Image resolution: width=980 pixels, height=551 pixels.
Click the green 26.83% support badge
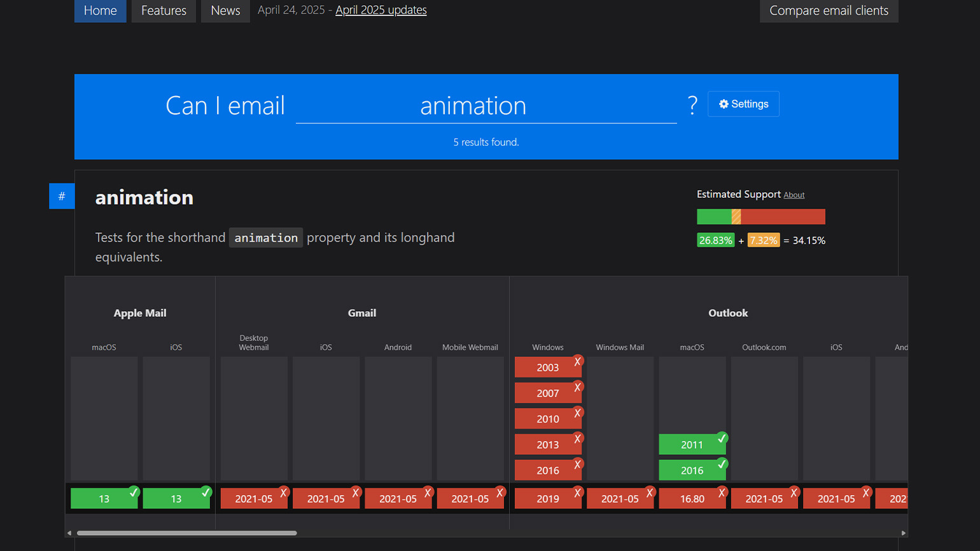click(x=715, y=241)
